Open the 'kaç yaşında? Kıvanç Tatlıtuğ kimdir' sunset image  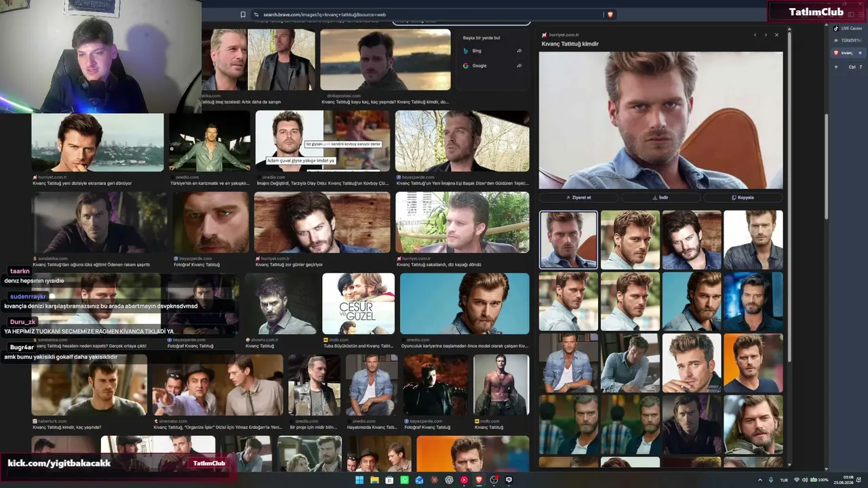coord(385,60)
